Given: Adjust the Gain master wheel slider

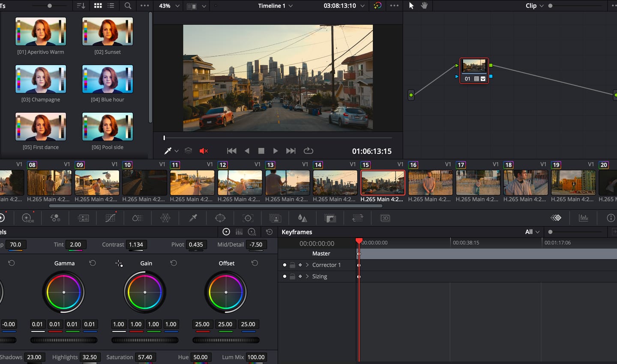Looking at the screenshot, I should click(x=145, y=340).
